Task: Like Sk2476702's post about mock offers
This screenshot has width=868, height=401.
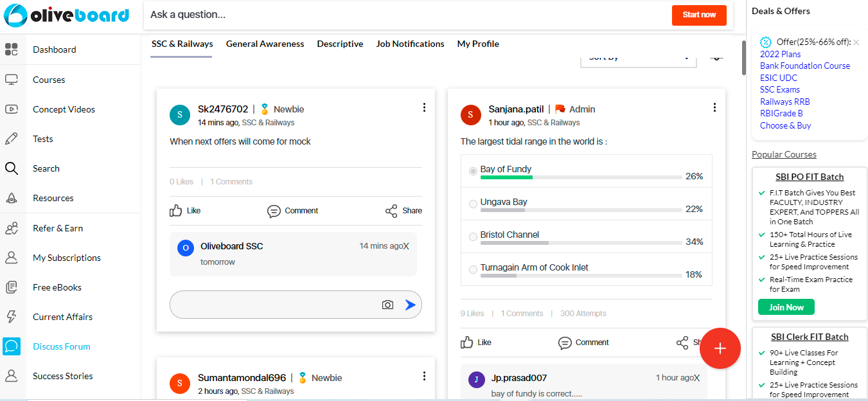Action: tap(185, 211)
